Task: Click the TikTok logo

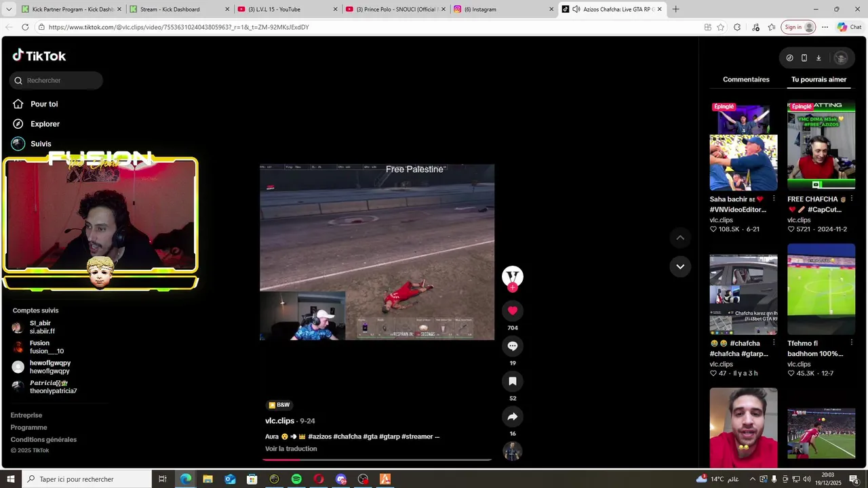Action: 39,56
